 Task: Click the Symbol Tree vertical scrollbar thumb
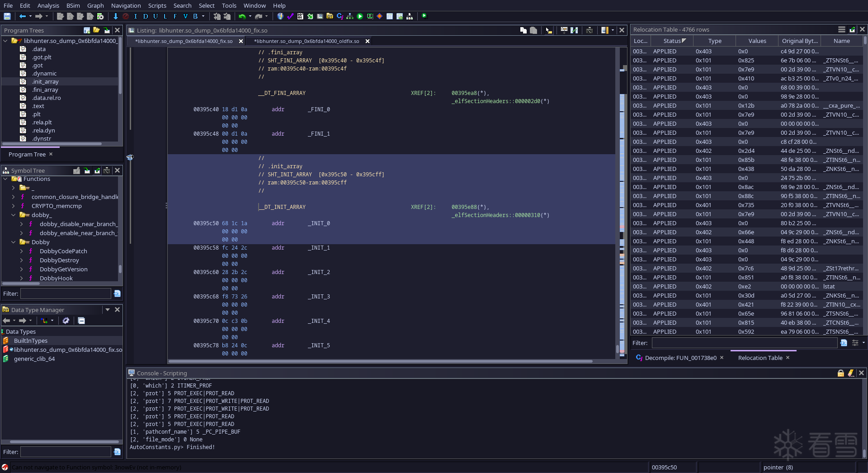click(x=120, y=269)
